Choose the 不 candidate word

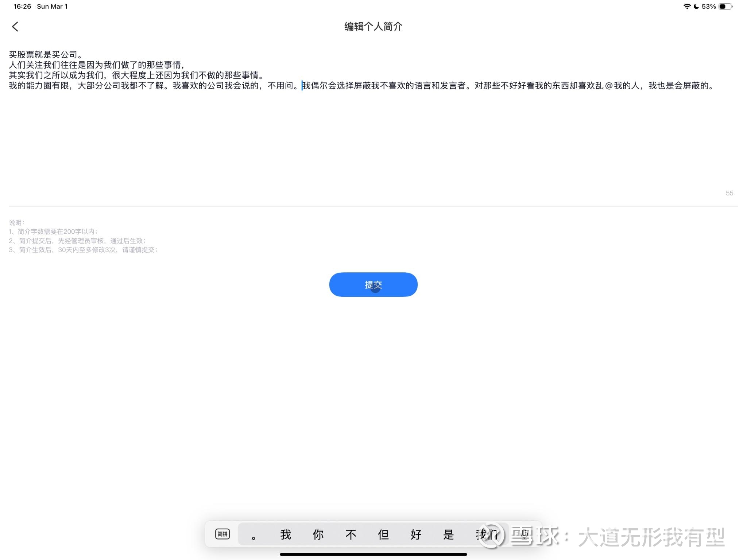(351, 535)
